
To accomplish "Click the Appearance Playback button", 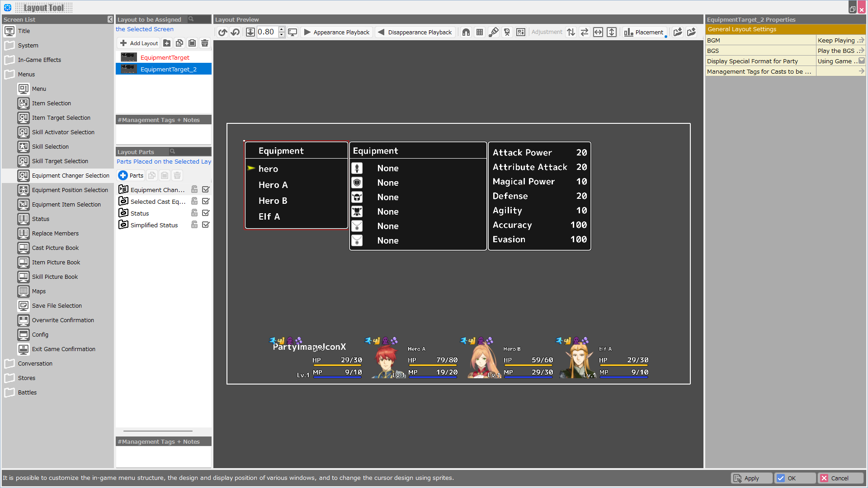I will tap(335, 32).
